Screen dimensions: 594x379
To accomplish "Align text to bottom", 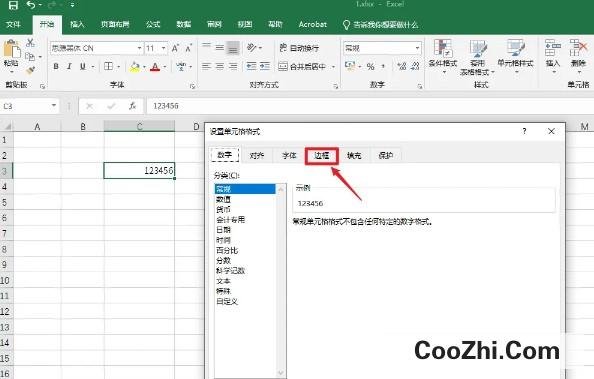I will coord(233,48).
